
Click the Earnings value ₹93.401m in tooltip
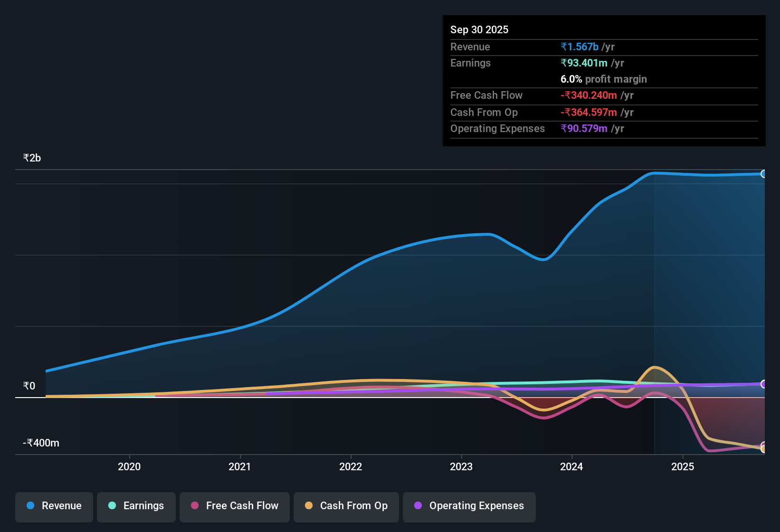[x=584, y=63]
